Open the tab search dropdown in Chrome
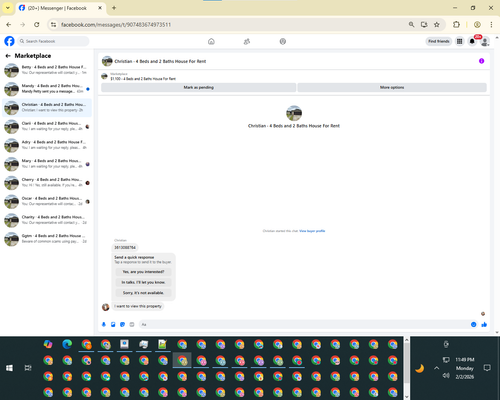This screenshot has height=400, width=500. (8, 8)
